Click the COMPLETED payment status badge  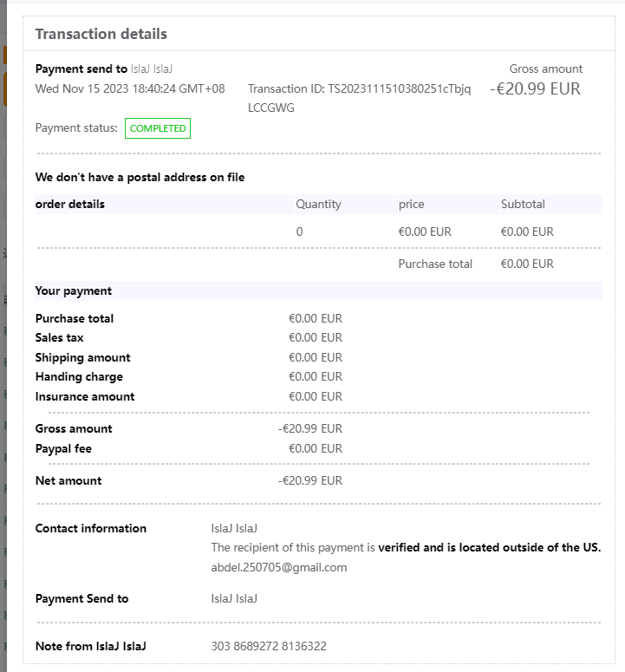[x=158, y=128]
